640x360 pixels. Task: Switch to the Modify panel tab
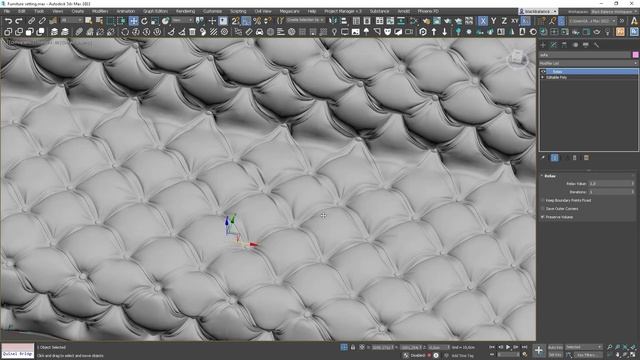(554, 45)
